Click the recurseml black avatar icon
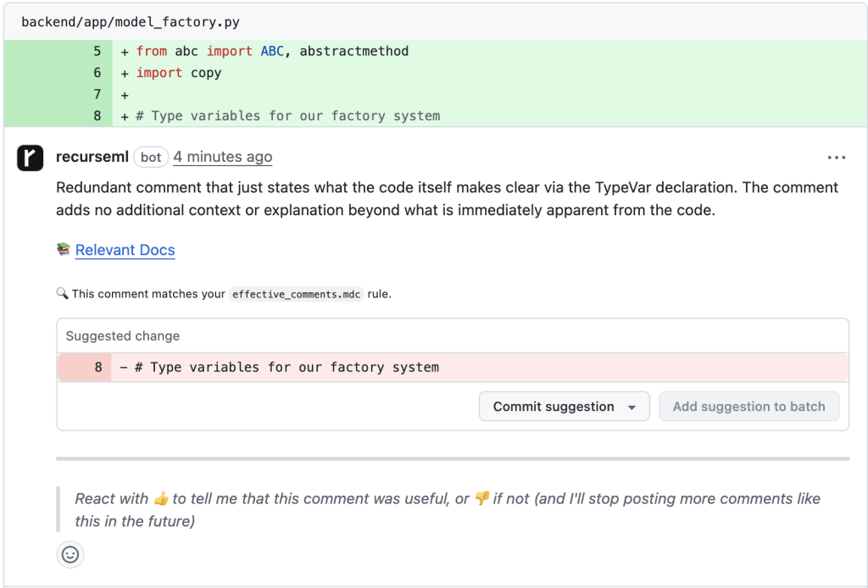This screenshot has height=588, width=868. coord(31,158)
